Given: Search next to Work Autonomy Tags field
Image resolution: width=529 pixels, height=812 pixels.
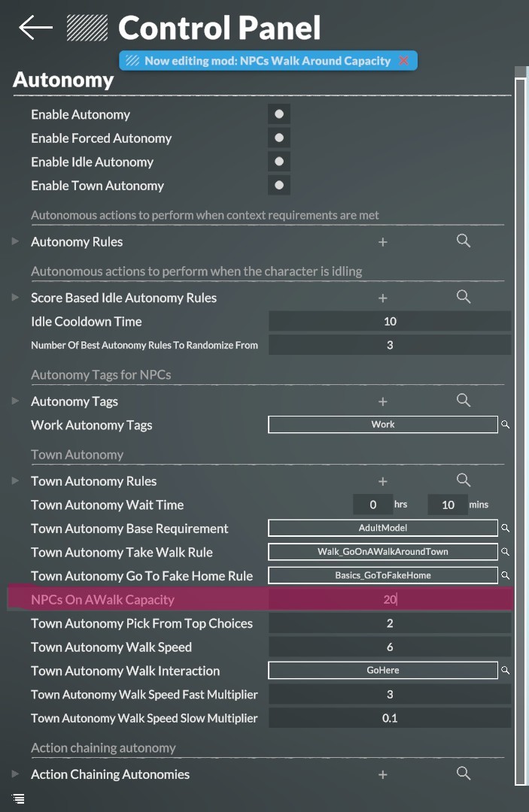Looking at the screenshot, I should pyautogui.click(x=505, y=425).
